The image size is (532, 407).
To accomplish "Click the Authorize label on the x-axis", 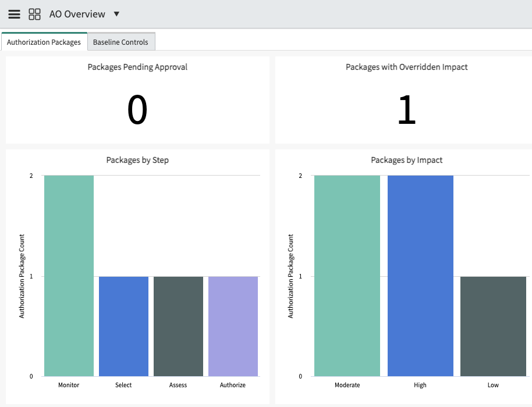I will tap(233, 385).
